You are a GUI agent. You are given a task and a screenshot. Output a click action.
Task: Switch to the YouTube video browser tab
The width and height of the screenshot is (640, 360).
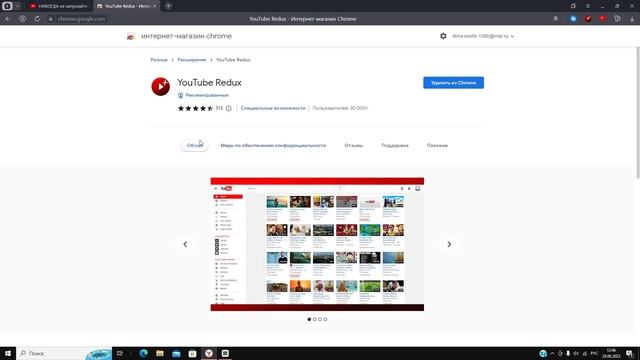pos(59,6)
